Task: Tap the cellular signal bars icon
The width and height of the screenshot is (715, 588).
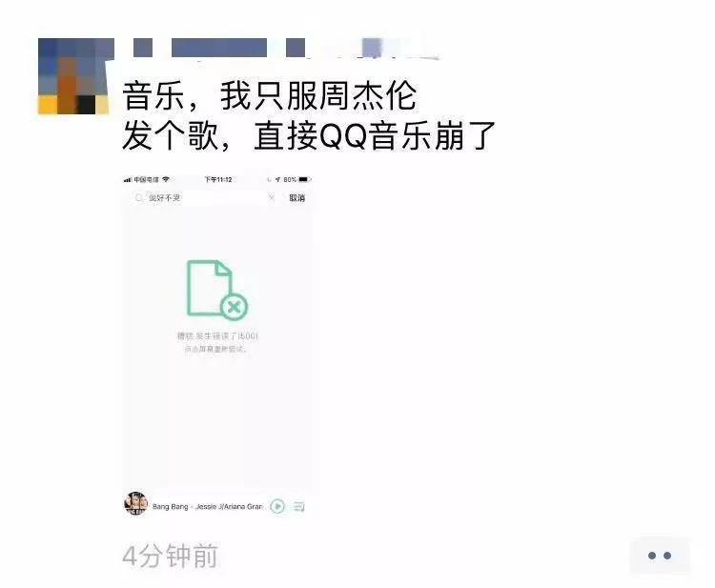Action: [128, 180]
